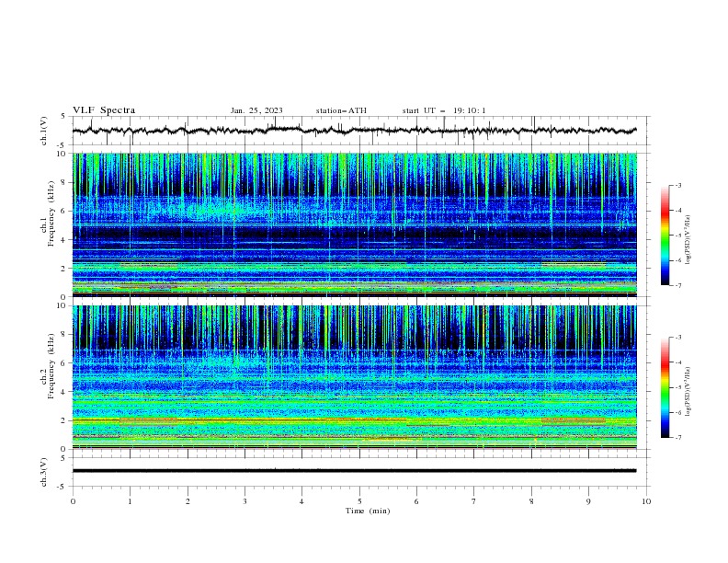Viewport: 728px width, 563px height.
Task: Click time axis tick label "1"
Action: coord(130,501)
